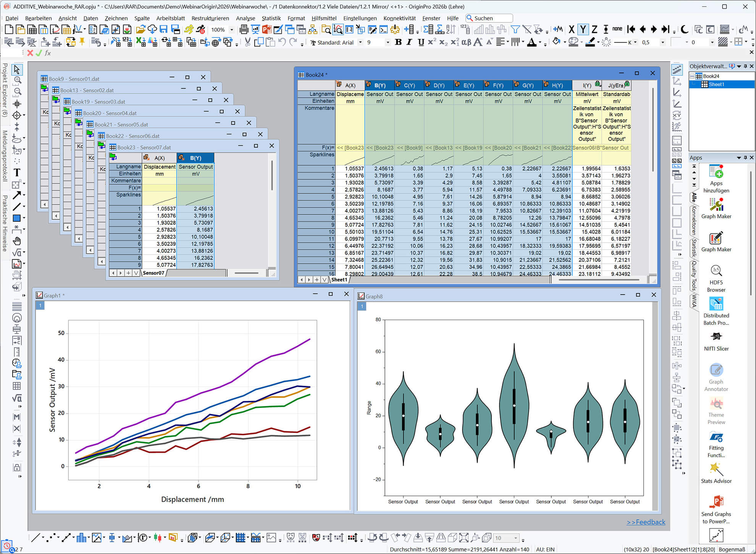756x554 pixels.
Task: Click the B(Y) column header in Book24
Action: point(380,85)
